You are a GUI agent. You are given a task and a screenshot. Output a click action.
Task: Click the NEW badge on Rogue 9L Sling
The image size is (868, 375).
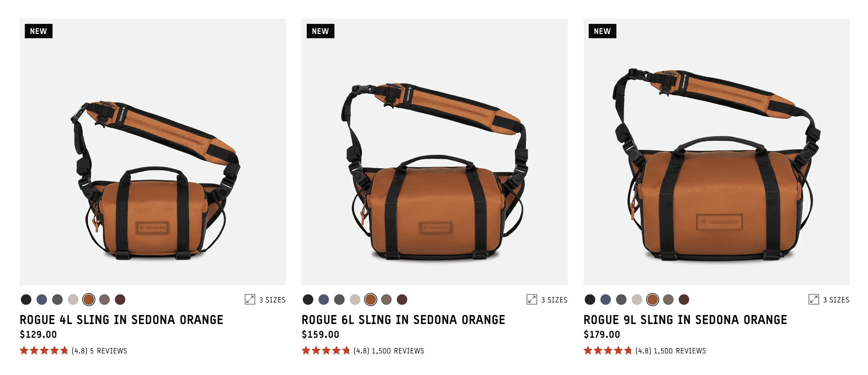click(x=602, y=31)
